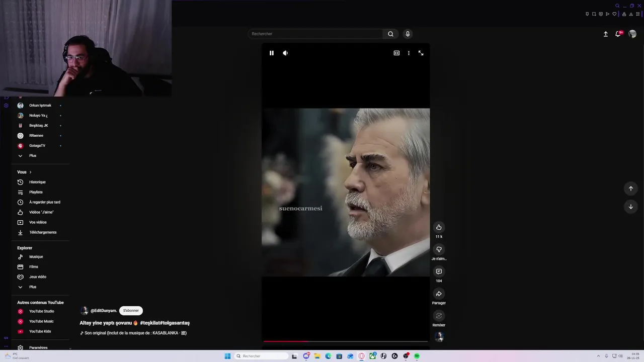Click the Remixer button
644x362 pixels.
(x=439, y=316)
